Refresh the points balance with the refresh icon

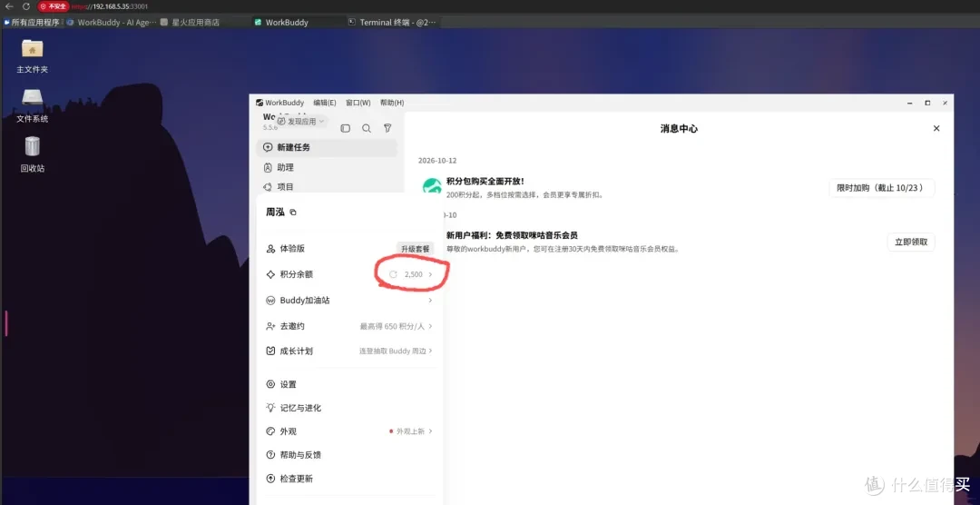click(393, 274)
